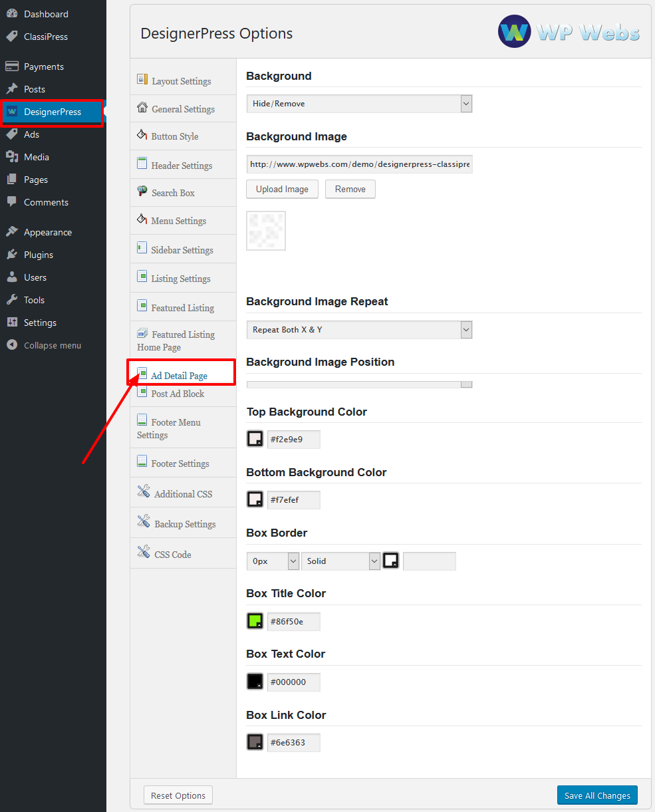Open the Box Border Solid style dropdown

click(x=340, y=561)
